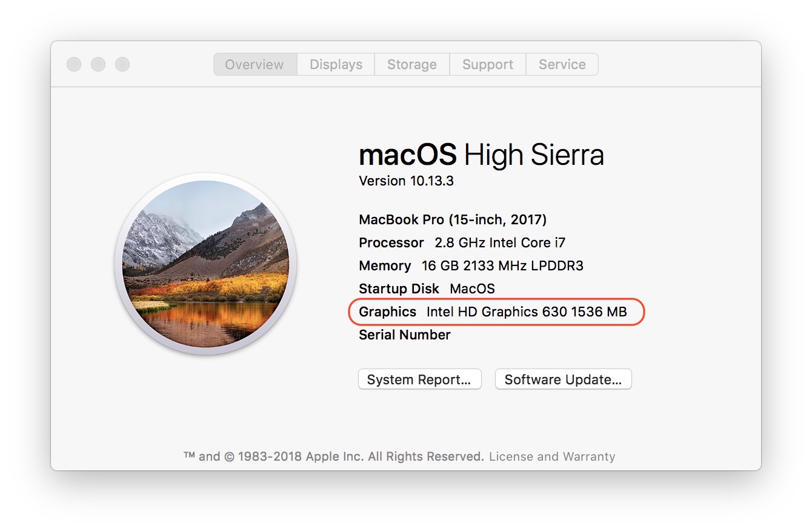The height and width of the screenshot is (531, 812).
Task: Select the Processor specification text
Action: click(462, 242)
